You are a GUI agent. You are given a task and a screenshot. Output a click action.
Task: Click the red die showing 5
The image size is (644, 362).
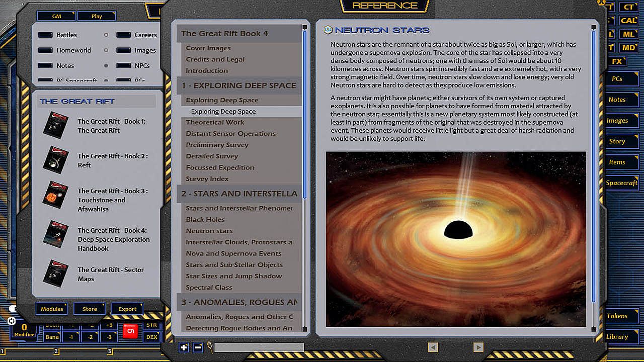(131, 331)
